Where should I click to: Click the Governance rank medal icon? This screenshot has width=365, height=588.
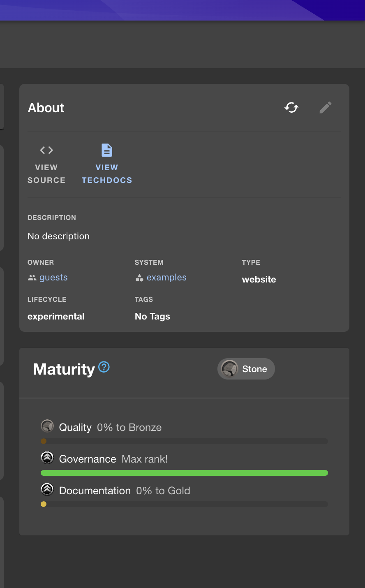point(47,458)
